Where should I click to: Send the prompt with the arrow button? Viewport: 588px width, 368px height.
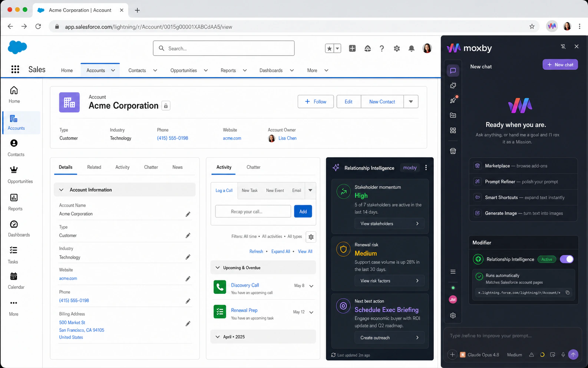pos(573,355)
